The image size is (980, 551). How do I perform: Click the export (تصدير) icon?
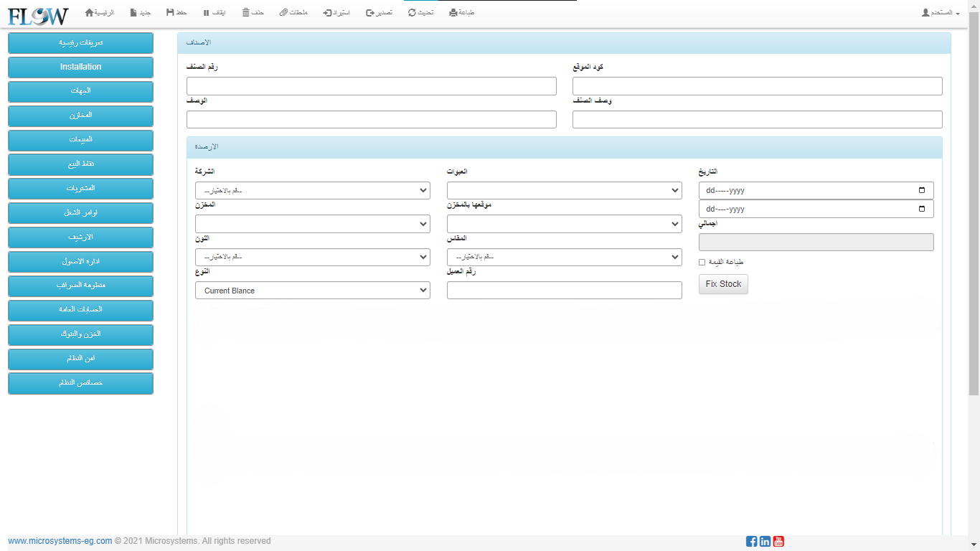click(370, 13)
